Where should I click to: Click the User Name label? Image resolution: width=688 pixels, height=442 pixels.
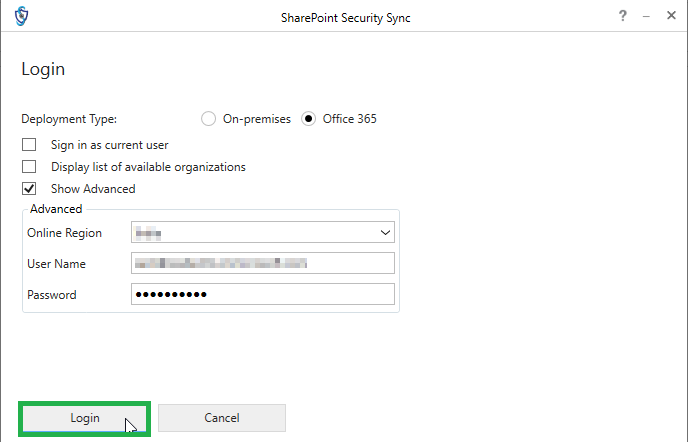[56, 264]
